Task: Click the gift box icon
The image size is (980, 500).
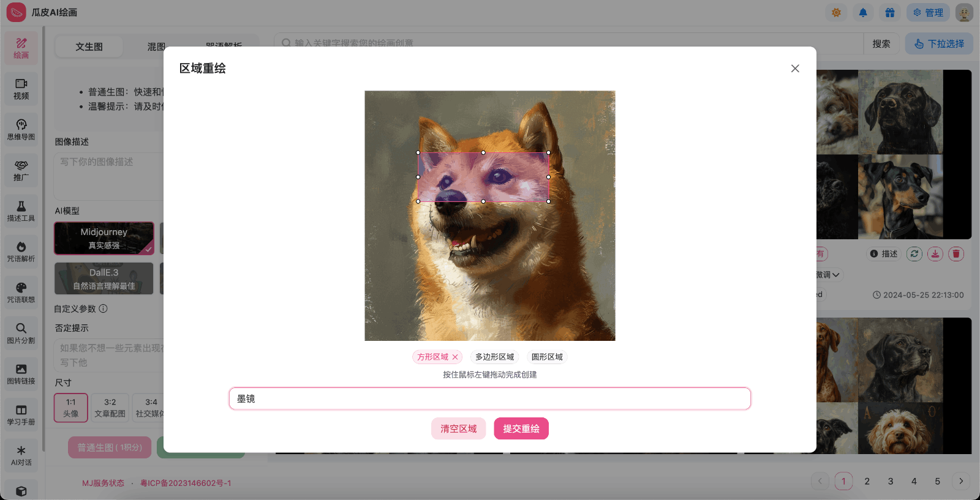Action: (x=890, y=12)
